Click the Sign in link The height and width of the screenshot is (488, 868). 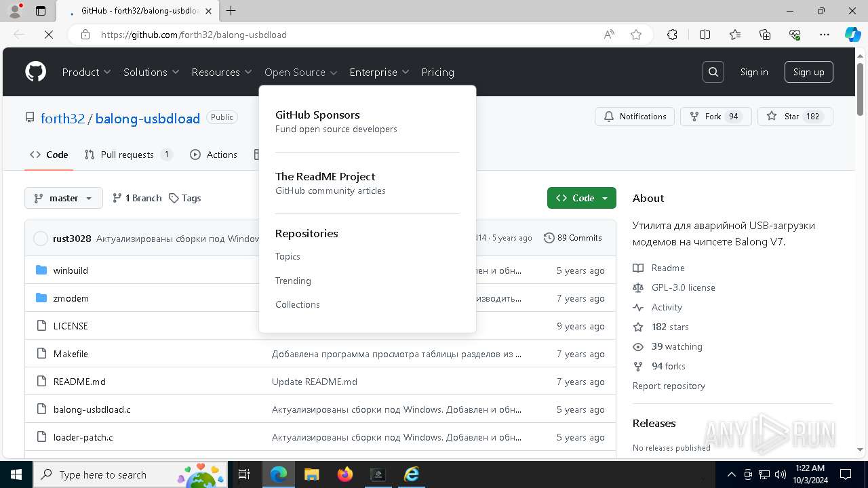coord(754,72)
